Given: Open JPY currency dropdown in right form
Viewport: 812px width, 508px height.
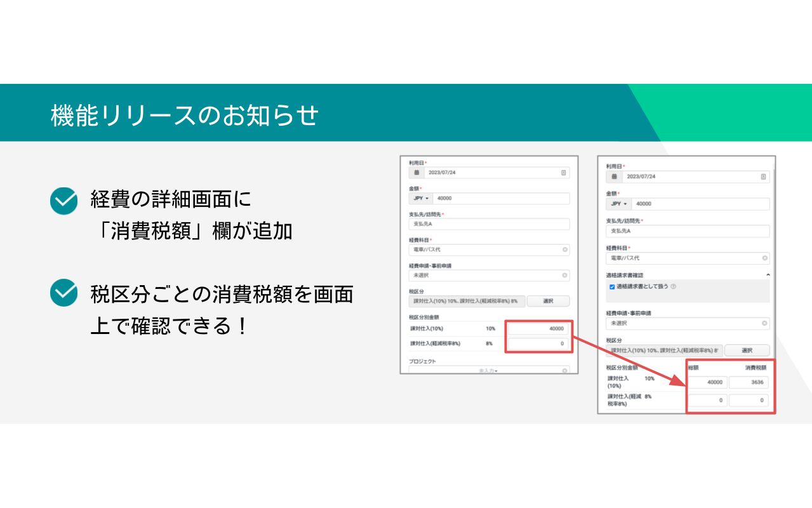Looking at the screenshot, I should click(619, 204).
